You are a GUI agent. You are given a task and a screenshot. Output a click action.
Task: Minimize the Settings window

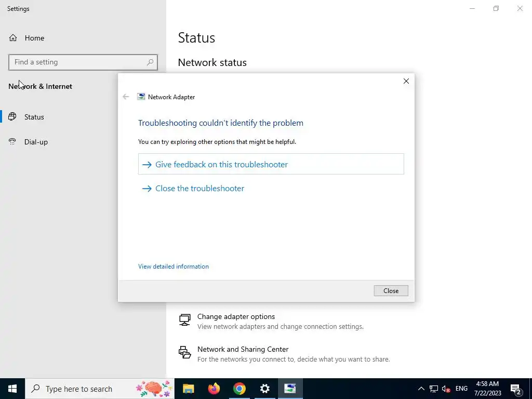(472, 8)
